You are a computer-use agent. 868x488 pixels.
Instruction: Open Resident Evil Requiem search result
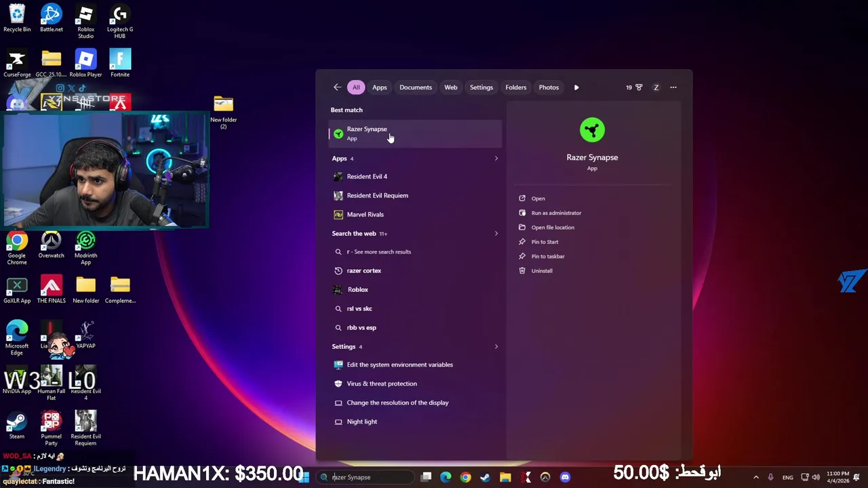tap(415, 195)
